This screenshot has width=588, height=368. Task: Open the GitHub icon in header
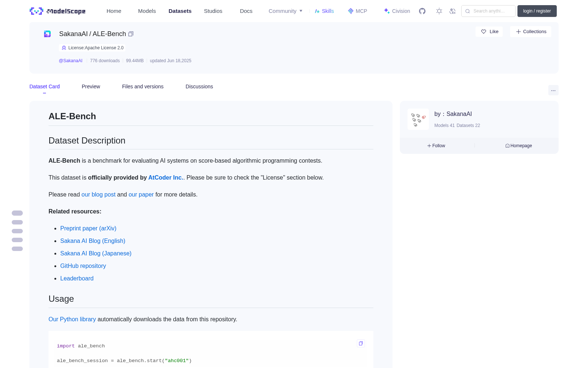click(422, 11)
